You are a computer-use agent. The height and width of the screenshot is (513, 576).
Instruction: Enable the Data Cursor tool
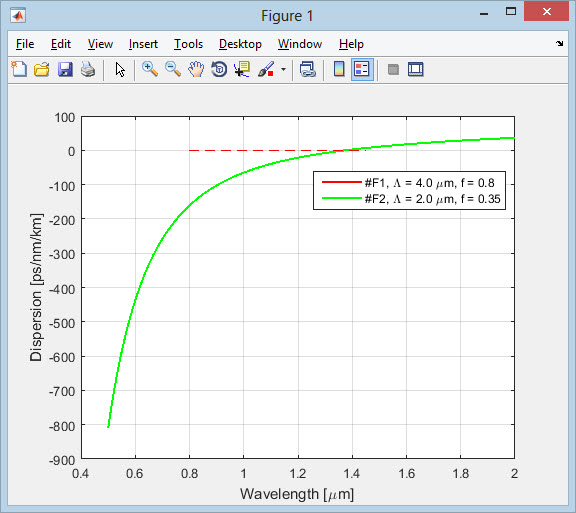pyautogui.click(x=242, y=69)
